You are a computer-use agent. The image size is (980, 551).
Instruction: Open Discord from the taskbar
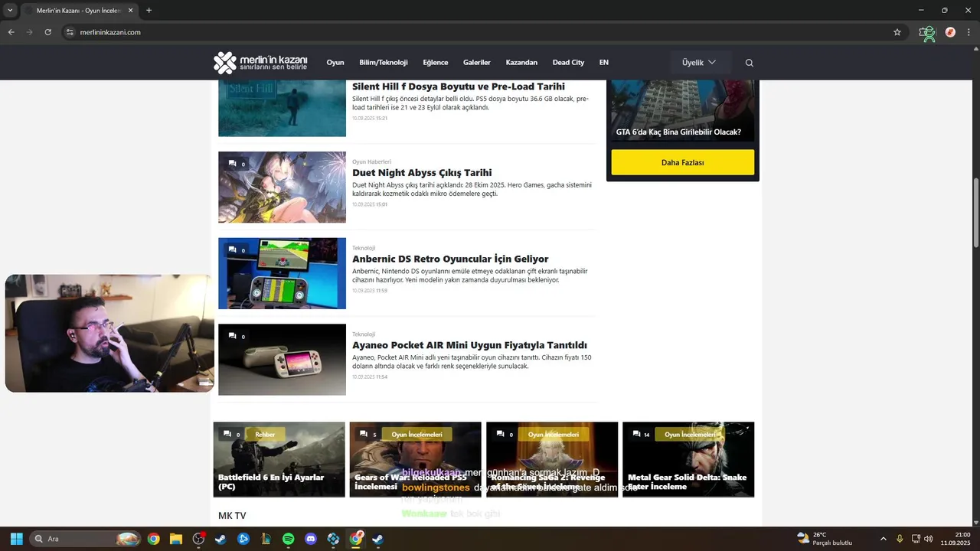click(311, 539)
